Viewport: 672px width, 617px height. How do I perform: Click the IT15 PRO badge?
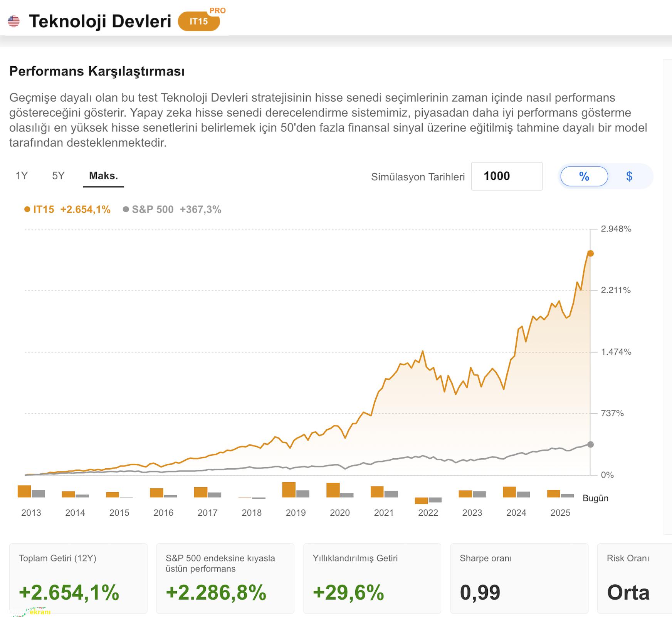click(x=199, y=22)
